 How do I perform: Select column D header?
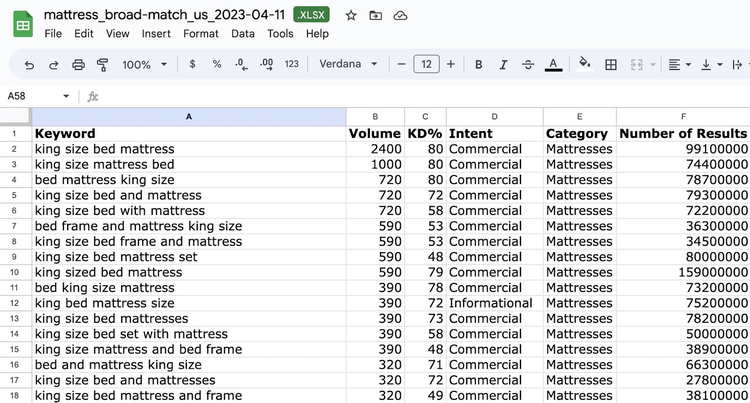(495, 117)
